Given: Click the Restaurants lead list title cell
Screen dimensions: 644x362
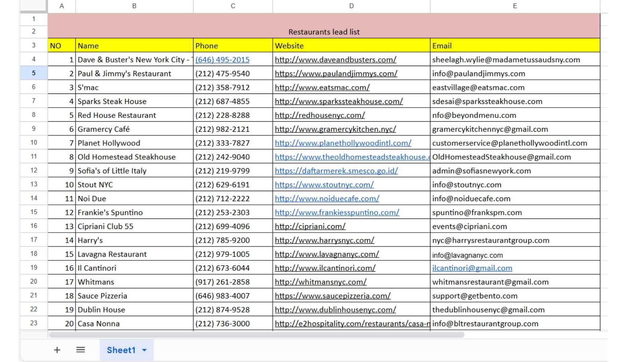Looking at the screenshot, I should tap(324, 32).
